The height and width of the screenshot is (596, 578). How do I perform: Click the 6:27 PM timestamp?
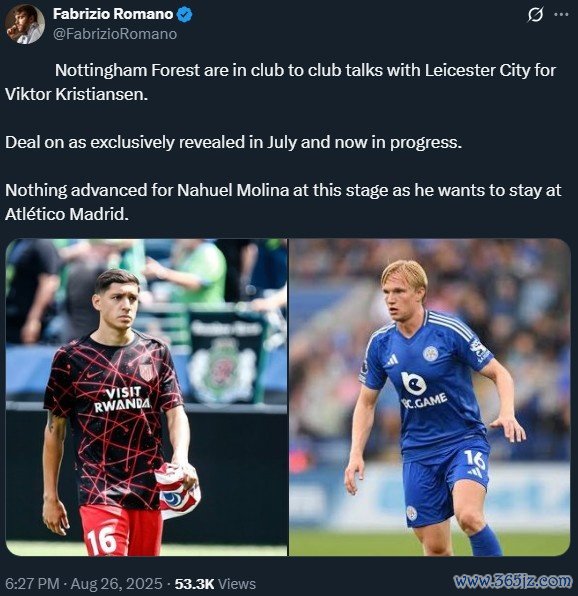[32, 583]
